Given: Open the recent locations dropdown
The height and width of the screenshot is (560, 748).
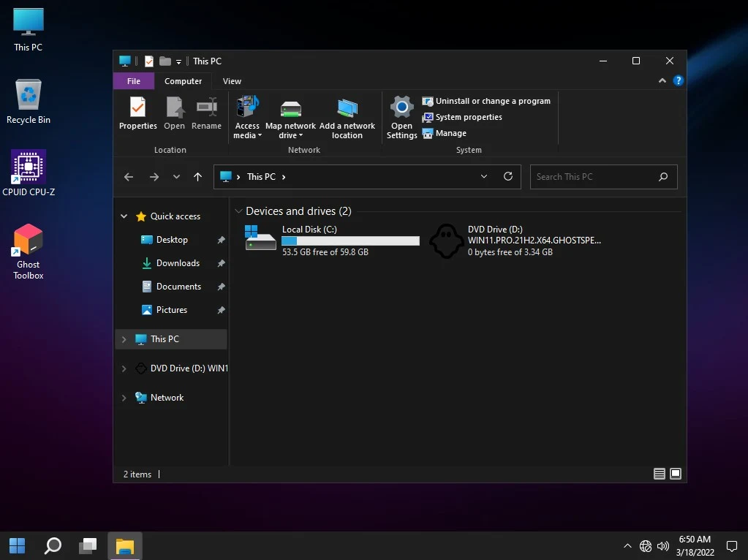Looking at the screenshot, I should coord(176,177).
